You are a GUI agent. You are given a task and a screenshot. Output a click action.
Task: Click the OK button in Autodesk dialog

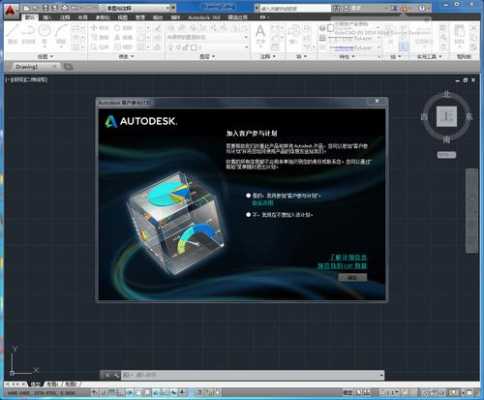pos(353,277)
